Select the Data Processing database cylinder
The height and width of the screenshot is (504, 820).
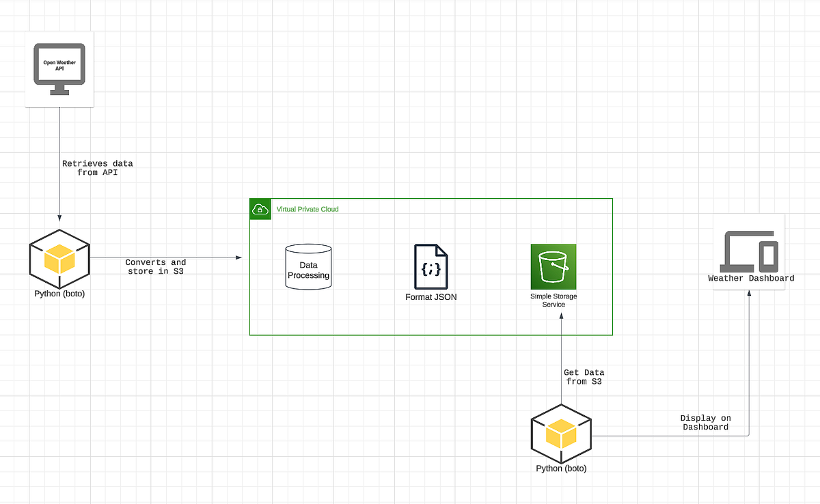pos(308,266)
